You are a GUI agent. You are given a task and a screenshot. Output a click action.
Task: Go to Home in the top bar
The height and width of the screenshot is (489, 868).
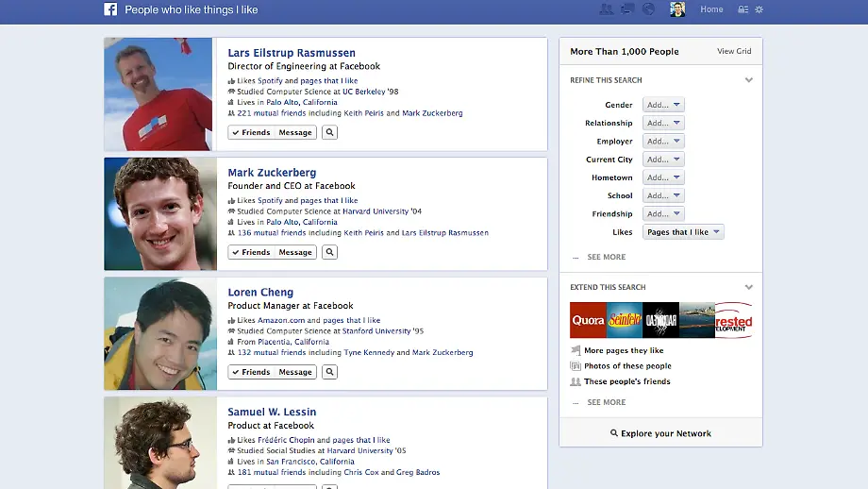(711, 9)
